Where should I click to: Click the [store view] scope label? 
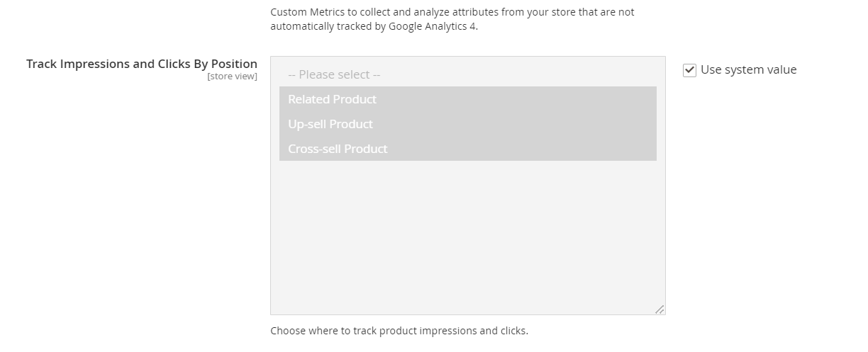click(232, 76)
